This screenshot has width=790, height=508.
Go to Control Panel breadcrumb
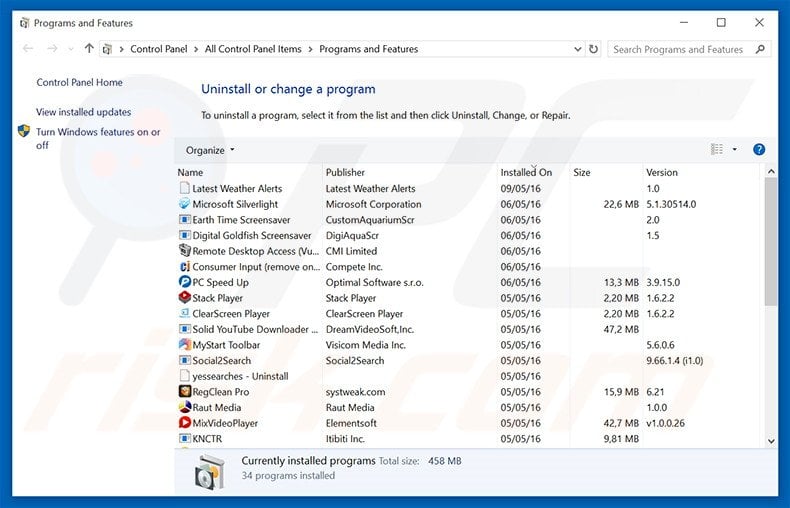[x=159, y=49]
